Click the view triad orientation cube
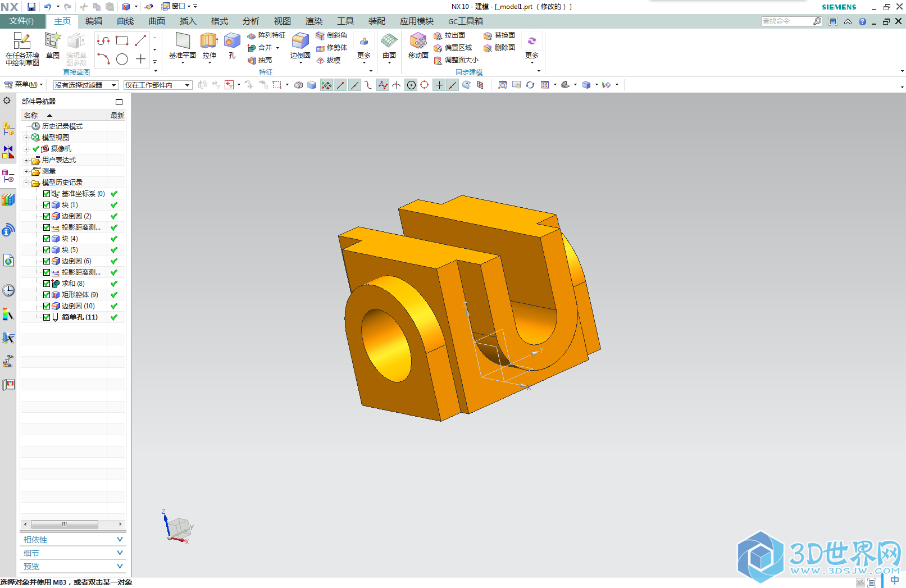906x588 pixels. tap(179, 528)
